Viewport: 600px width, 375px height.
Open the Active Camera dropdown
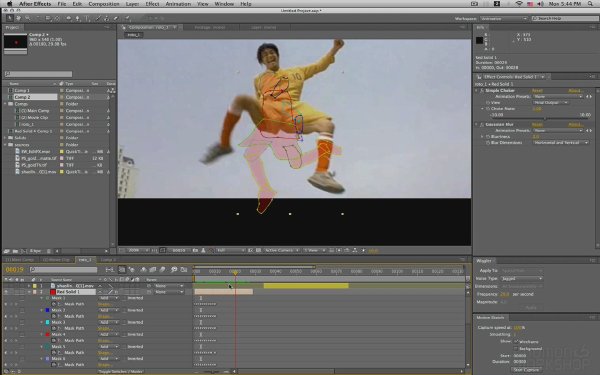pos(281,250)
